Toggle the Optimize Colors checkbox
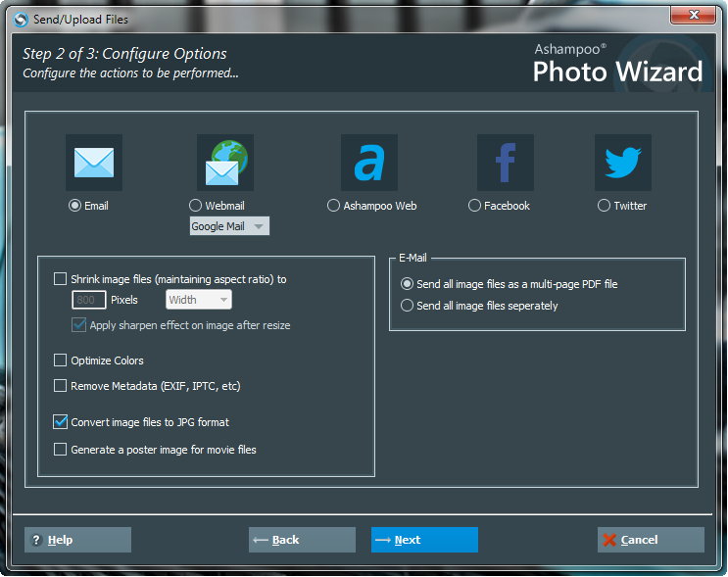The image size is (728, 577). tap(61, 361)
